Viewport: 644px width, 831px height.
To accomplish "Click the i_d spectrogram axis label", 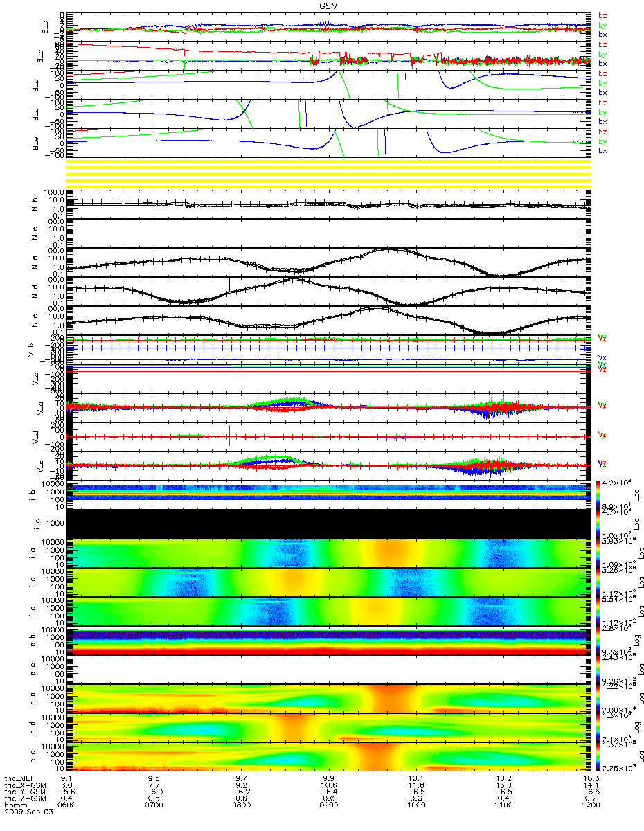I will [33, 582].
